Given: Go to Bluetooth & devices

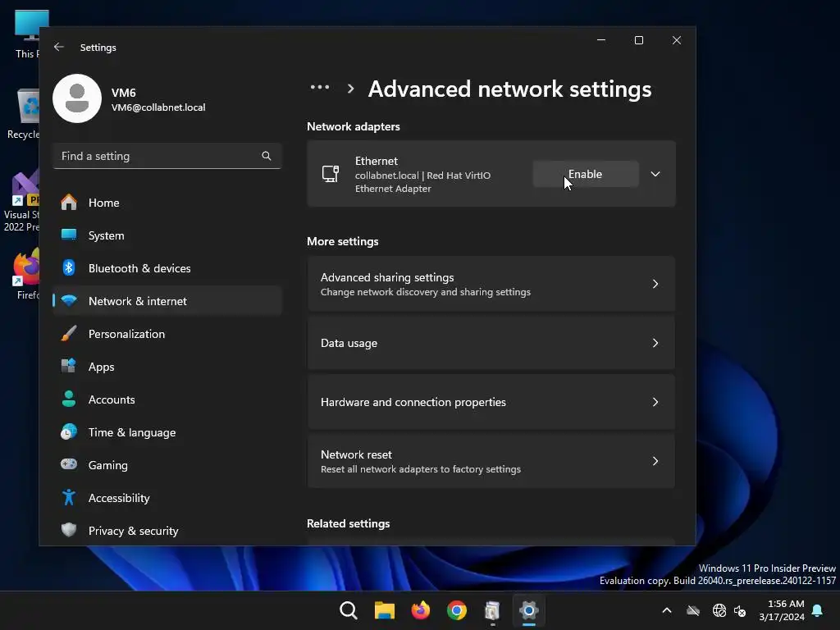Looking at the screenshot, I should click(x=167, y=268).
